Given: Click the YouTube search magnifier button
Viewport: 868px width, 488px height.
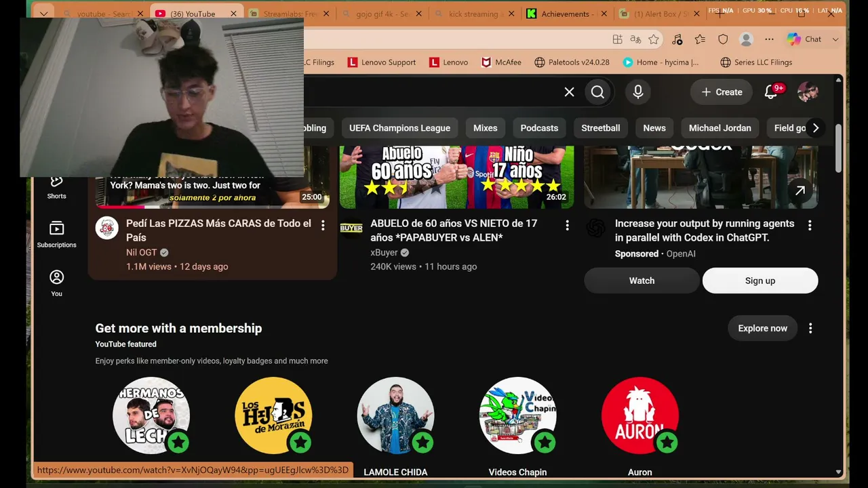Looking at the screenshot, I should [x=597, y=92].
